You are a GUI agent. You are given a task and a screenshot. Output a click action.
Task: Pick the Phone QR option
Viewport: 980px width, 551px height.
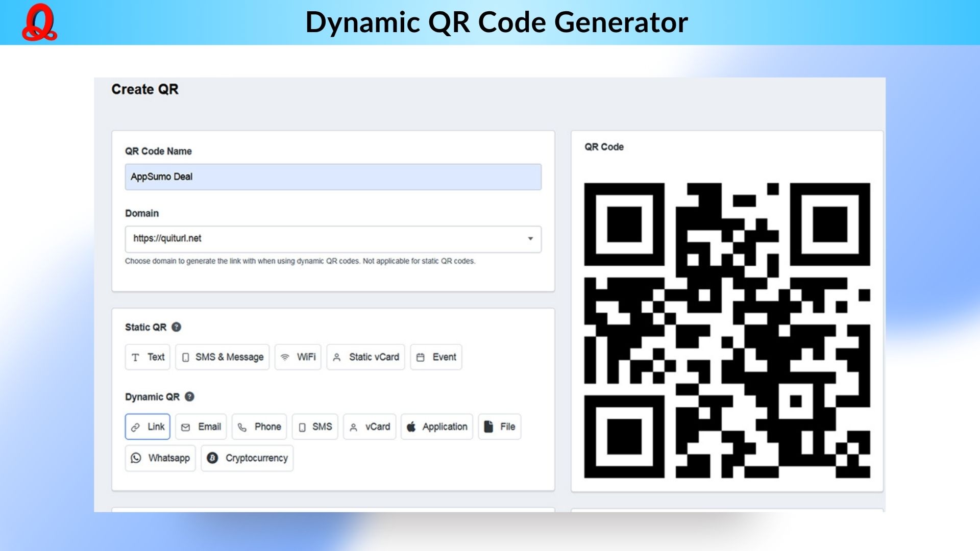point(259,427)
